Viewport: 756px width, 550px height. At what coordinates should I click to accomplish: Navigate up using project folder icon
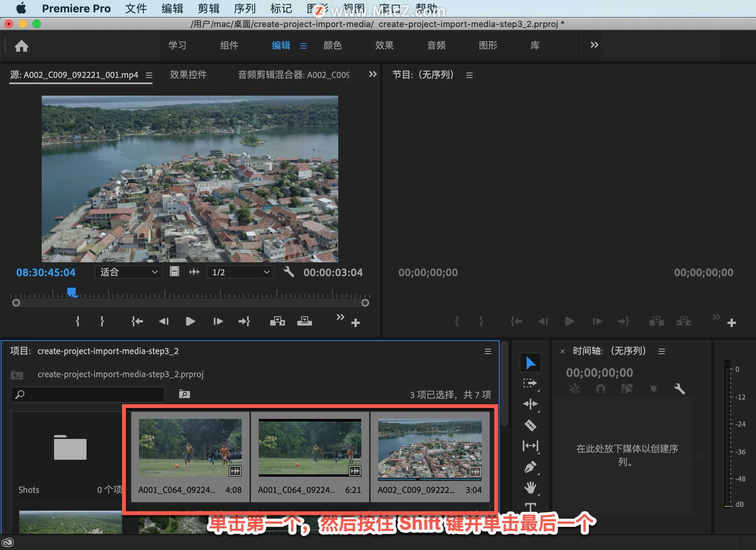click(x=17, y=375)
